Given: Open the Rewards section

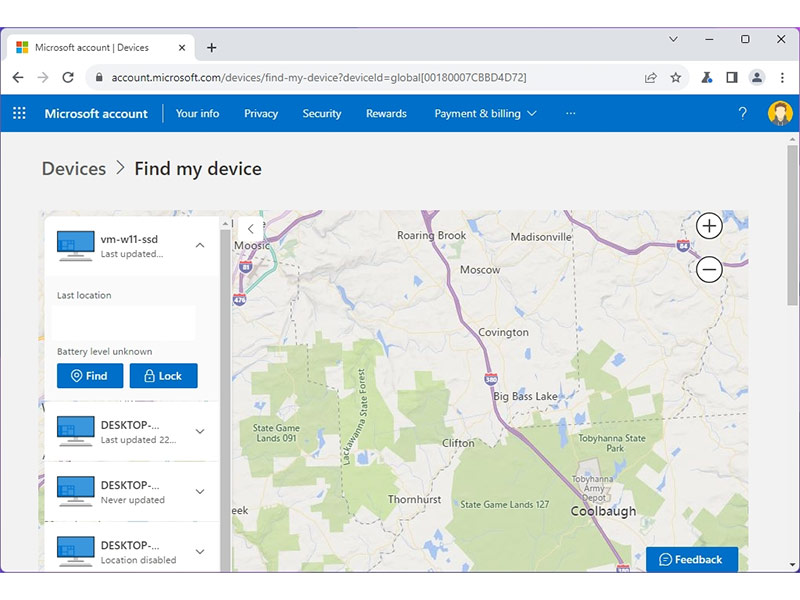Looking at the screenshot, I should (x=386, y=113).
